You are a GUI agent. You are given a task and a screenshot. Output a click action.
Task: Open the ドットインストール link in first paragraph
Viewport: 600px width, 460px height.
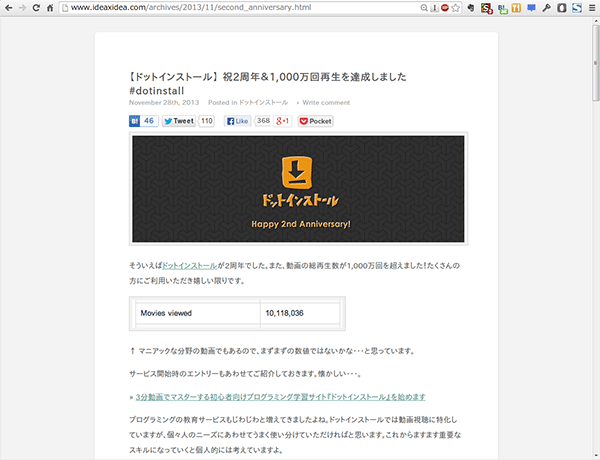click(x=190, y=266)
